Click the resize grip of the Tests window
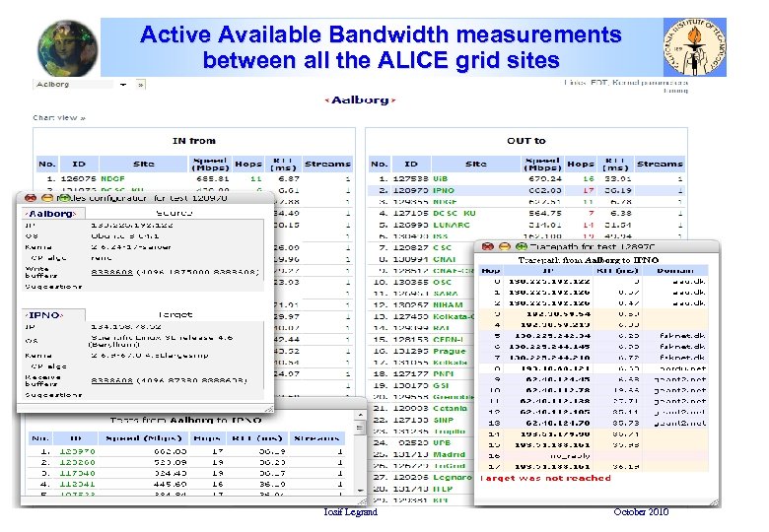This screenshot has height=532, width=769. click(362, 500)
